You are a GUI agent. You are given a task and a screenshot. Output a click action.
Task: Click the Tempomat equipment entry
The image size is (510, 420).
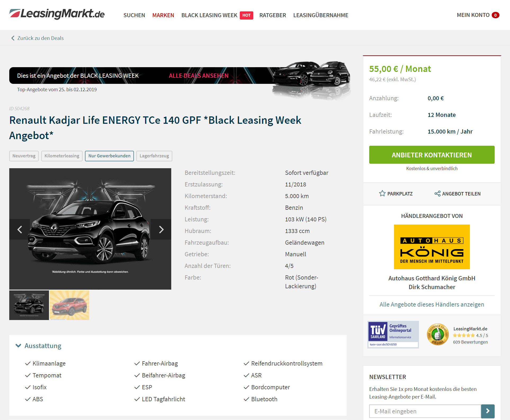click(47, 375)
